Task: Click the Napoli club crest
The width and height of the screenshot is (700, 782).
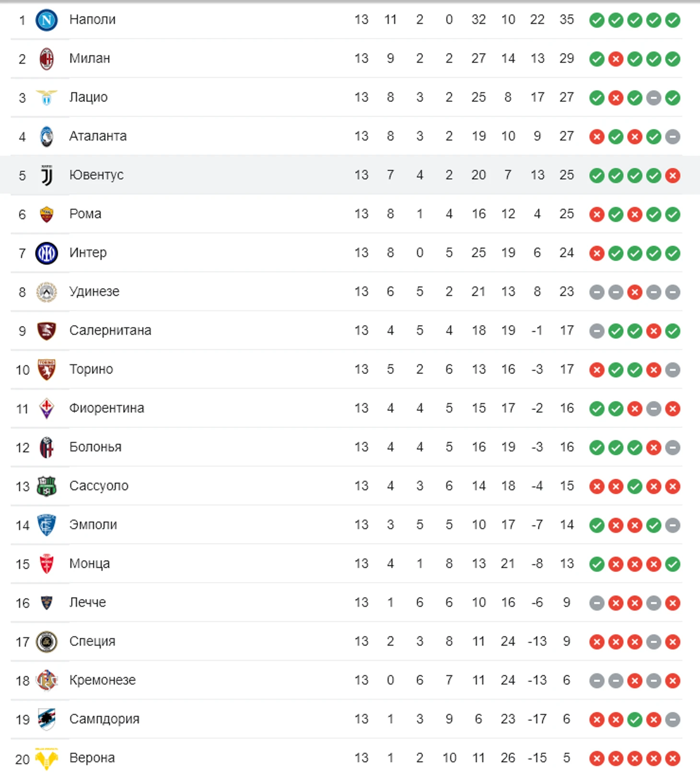Action: [47, 20]
